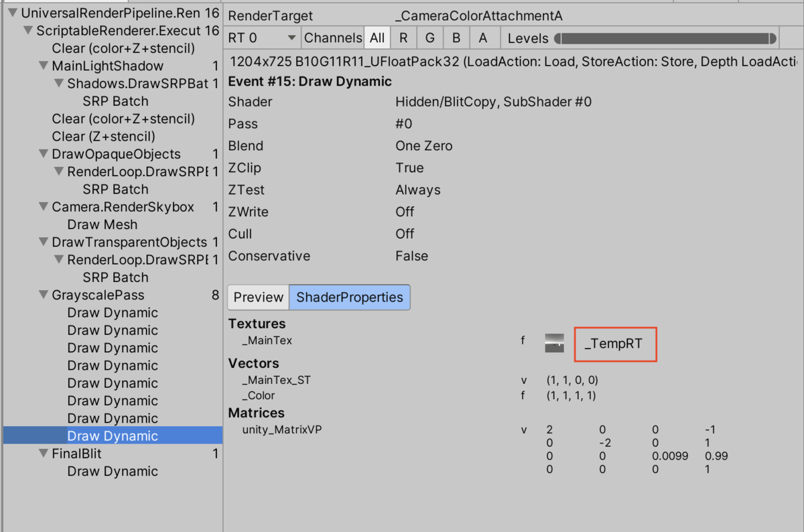Image resolution: width=804 pixels, height=532 pixels.
Task: Select the MainLightShadow row label
Action: (108, 66)
